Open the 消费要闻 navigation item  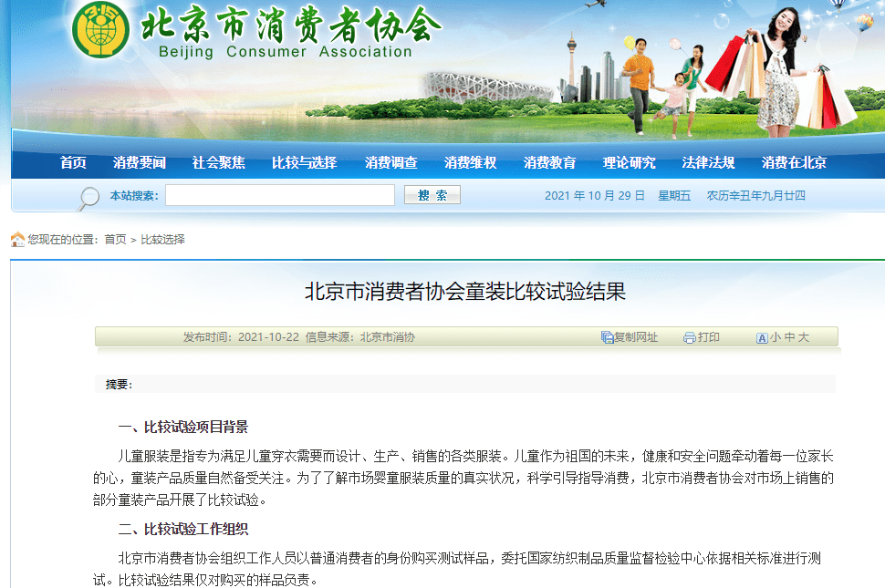[140, 162]
